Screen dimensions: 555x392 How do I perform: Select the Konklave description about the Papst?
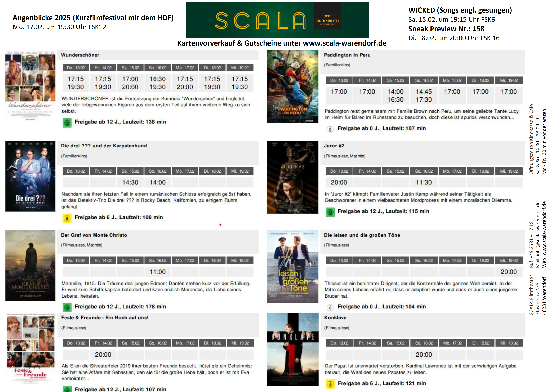tap(421, 369)
